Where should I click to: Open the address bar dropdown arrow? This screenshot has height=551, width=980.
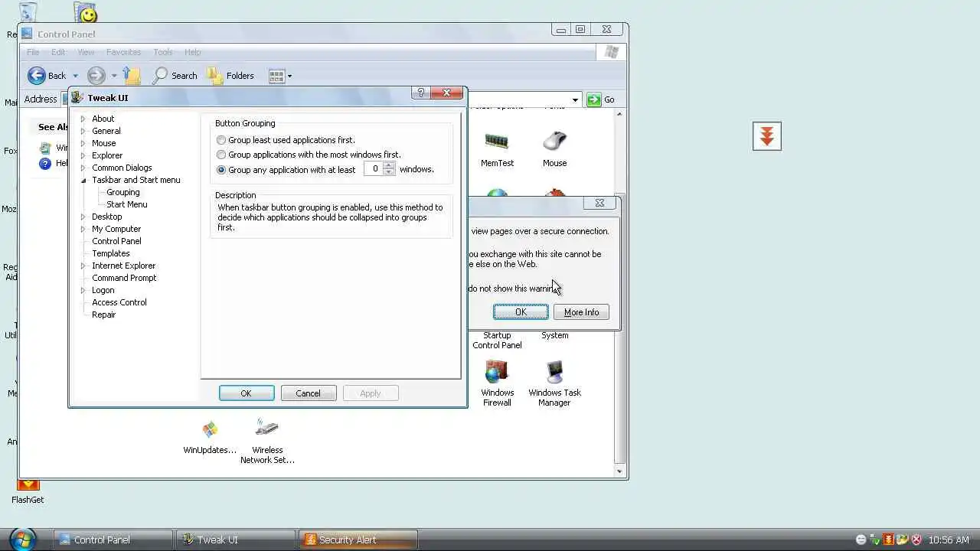click(x=575, y=99)
